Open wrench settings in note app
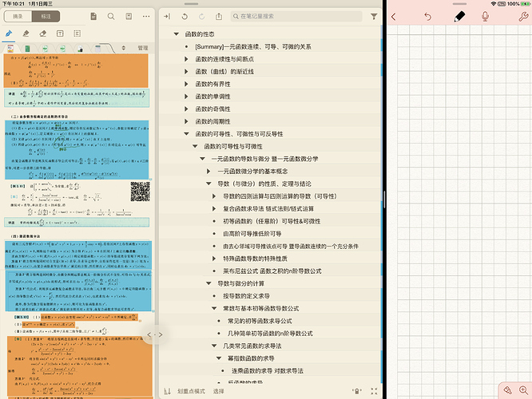Image resolution: width=532 pixels, height=399 pixels. point(523,17)
